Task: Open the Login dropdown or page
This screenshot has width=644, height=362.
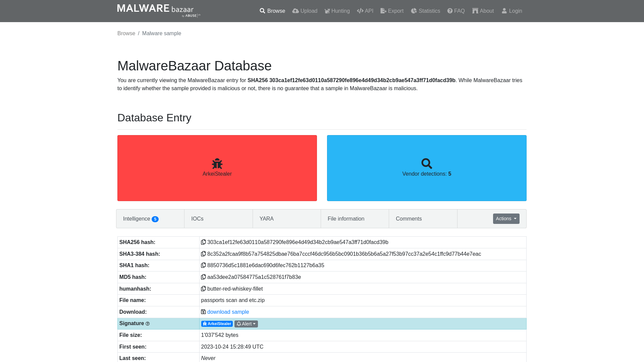Action: tap(512, 11)
